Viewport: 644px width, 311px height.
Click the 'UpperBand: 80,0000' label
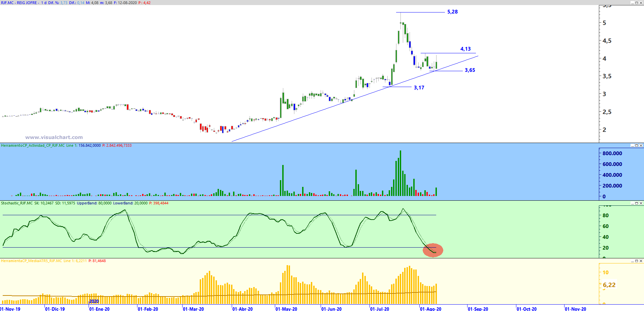click(x=94, y=203)
